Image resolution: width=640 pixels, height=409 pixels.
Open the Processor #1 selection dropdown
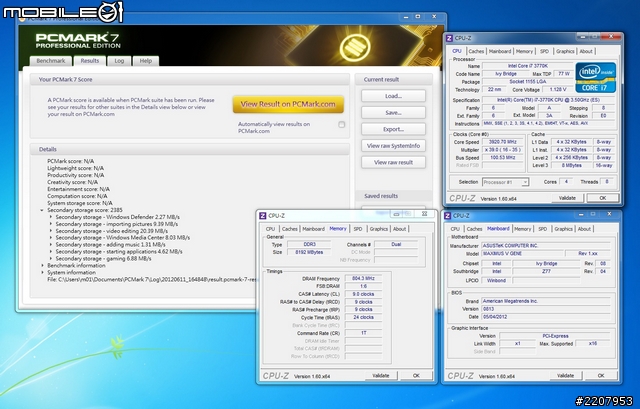pyautogui.click(x=505, y=182)
